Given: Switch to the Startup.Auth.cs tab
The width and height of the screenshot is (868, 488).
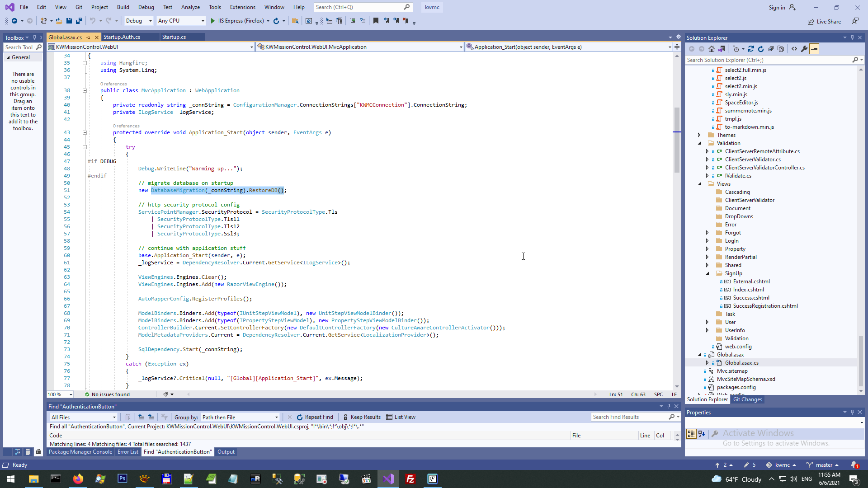Looking at the screenshot, I should coord(122,37).
